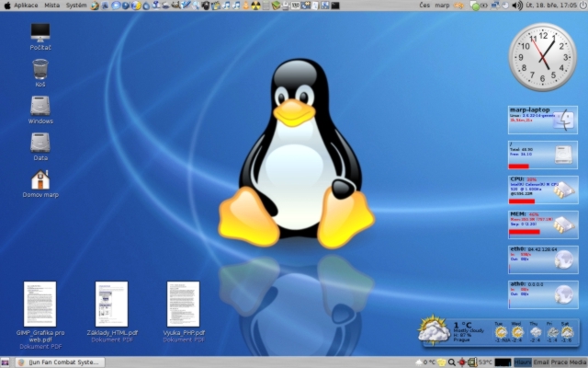Launch GIMP from the top panel
The width and height of the screenshot is (588, 368).
[175, 6]
